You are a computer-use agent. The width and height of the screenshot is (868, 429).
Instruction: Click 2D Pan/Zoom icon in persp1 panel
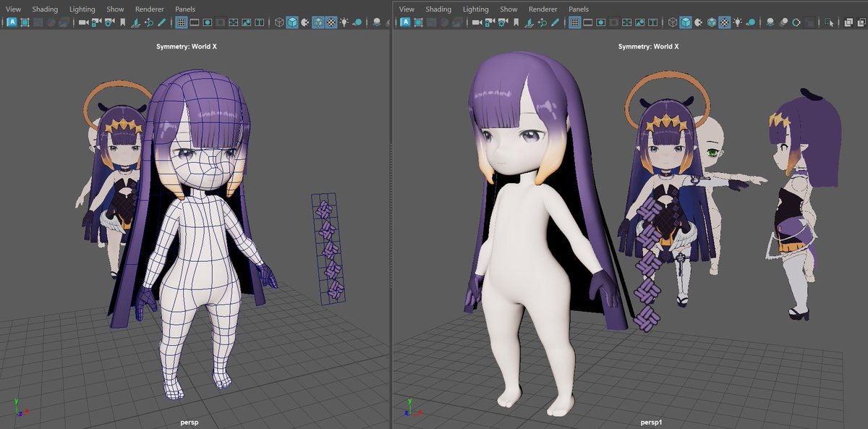[x=542, y=22]
